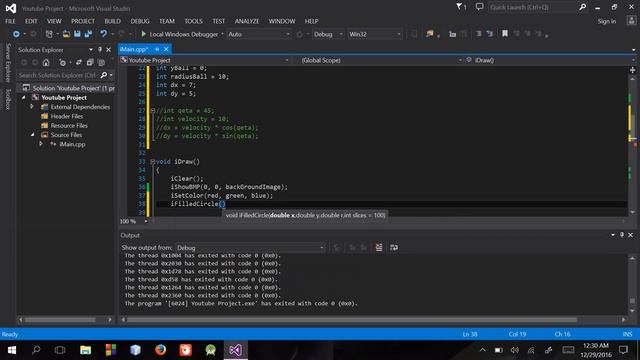Click the Output window horizontal scrollbar
Image resolution: width=640 pixels, height=360 pixels.
pos(352,320)
